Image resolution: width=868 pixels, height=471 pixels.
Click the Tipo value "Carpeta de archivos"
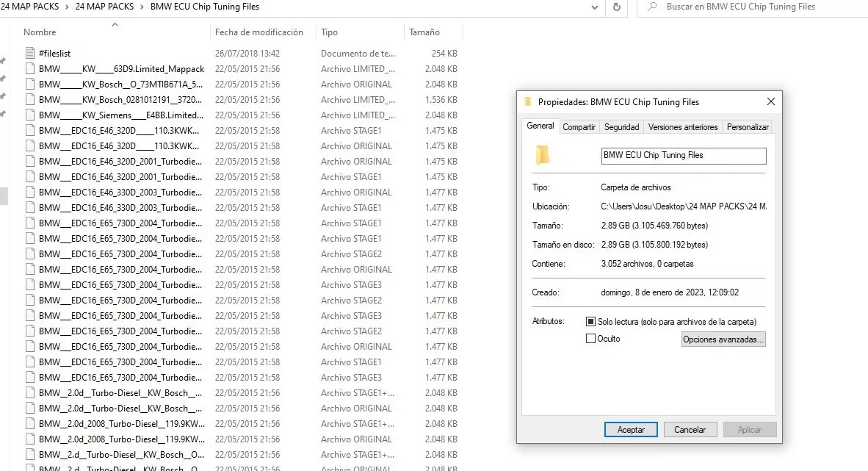(635, 187)
